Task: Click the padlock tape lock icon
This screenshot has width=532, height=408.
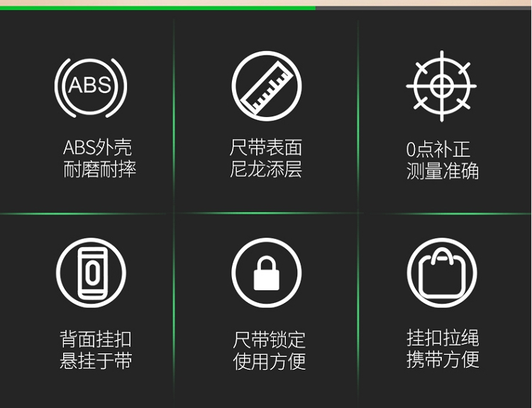Action: point(266,272)
